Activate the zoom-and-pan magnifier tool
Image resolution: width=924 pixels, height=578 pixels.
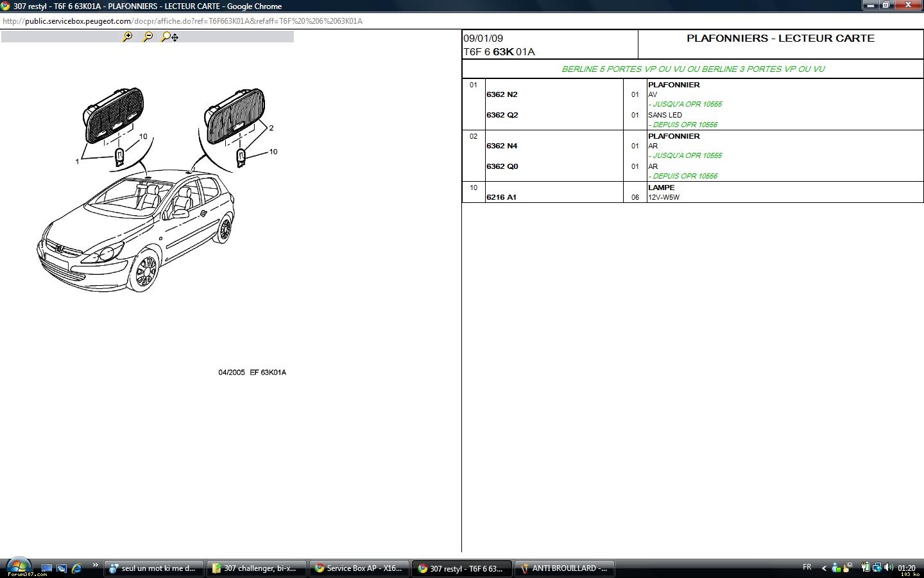pyautogui.click(x=169, y=37)
